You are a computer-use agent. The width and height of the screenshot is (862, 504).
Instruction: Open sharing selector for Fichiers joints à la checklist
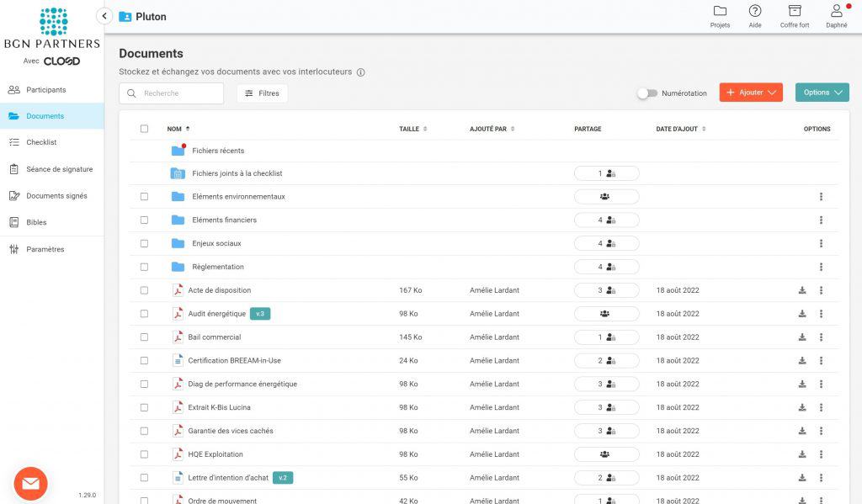pyautogui.click(x=606, y=173)
